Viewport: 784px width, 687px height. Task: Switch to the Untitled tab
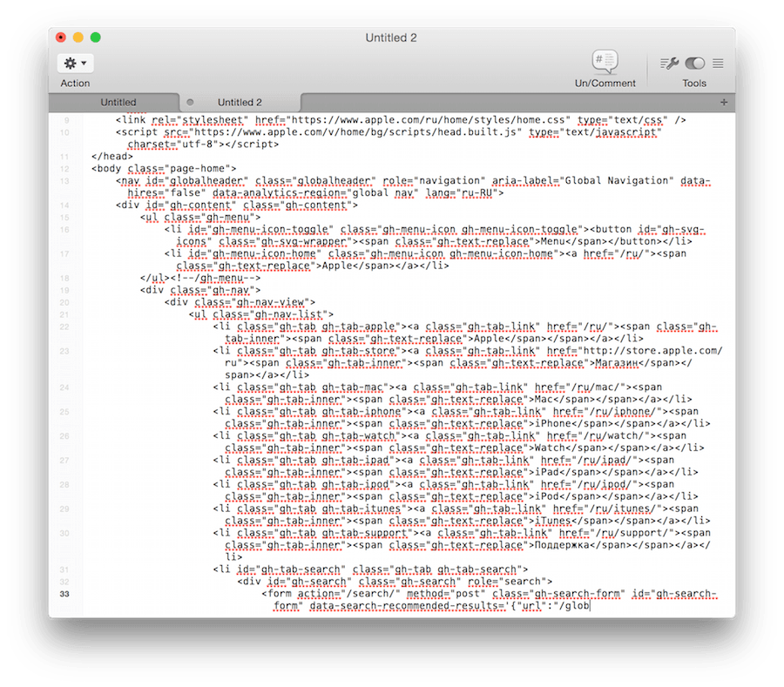click(x=118, y=103)
